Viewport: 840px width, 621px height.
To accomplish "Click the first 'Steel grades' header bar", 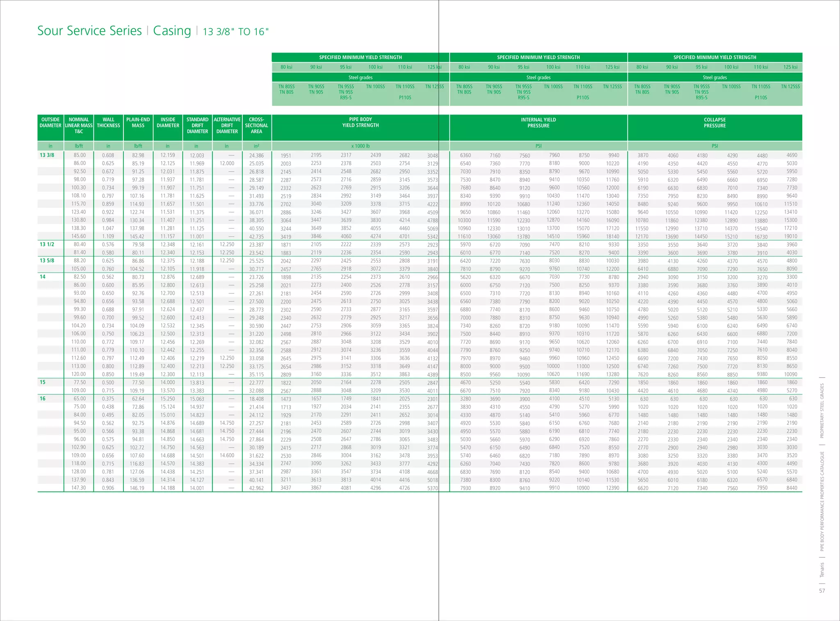I will tap(360, 78).
